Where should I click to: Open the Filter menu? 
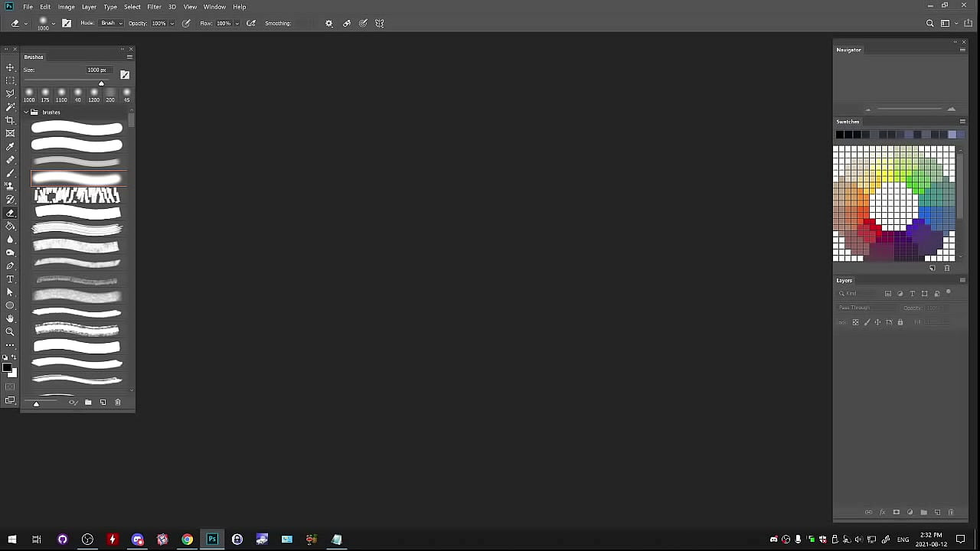[x=154, y=7]
